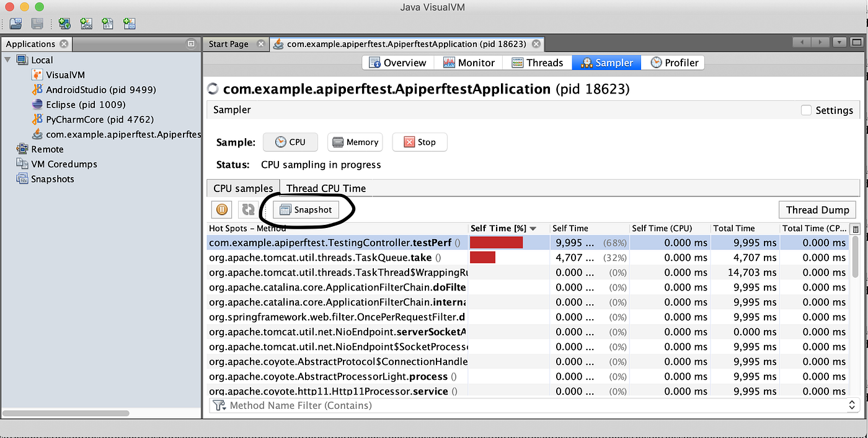Start Memory sampling
The height and width of the screenshot is (438, 868).
click(355, 142)
